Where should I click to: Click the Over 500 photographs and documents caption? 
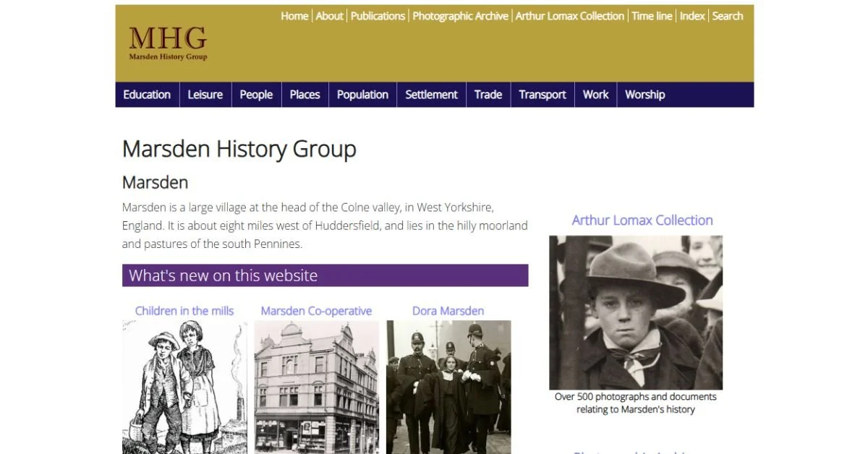pyautogui.click(x=636, y=403)
